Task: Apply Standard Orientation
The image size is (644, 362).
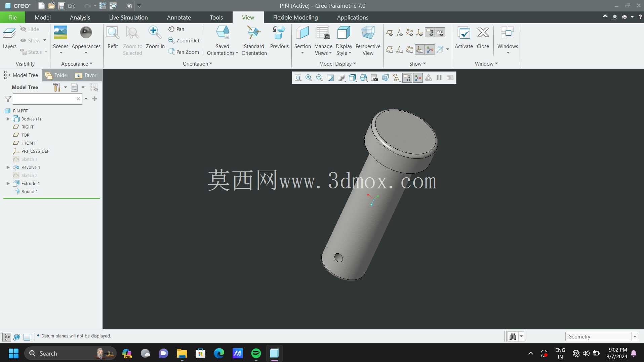Action: pos(254,41)
